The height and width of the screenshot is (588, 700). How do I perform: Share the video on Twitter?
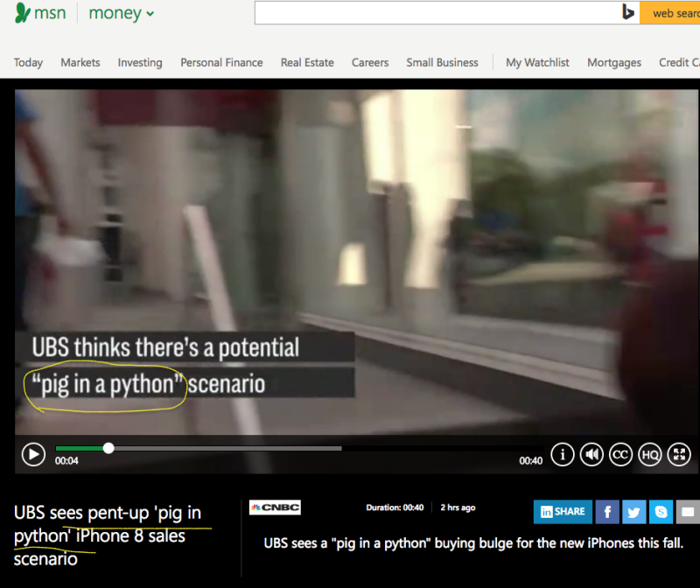point(633,512)
